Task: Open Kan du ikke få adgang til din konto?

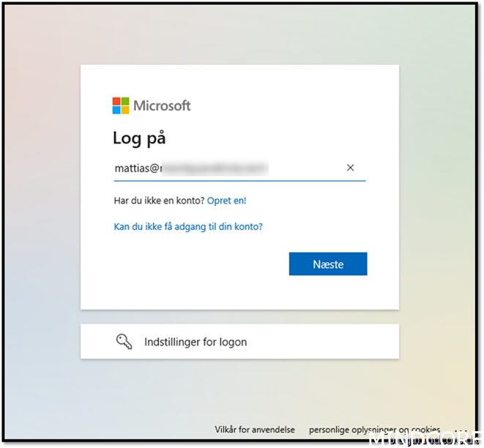Action: click(x=188, y=226)
